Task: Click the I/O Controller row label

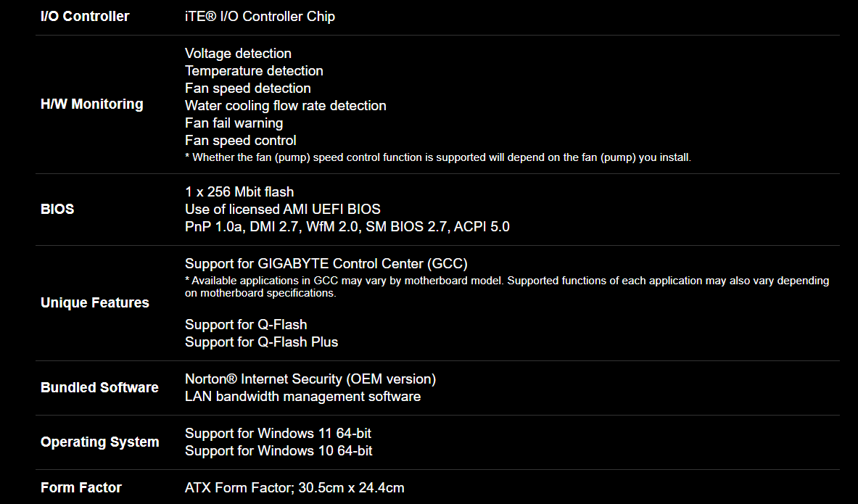Action: (x=85, y=17)
